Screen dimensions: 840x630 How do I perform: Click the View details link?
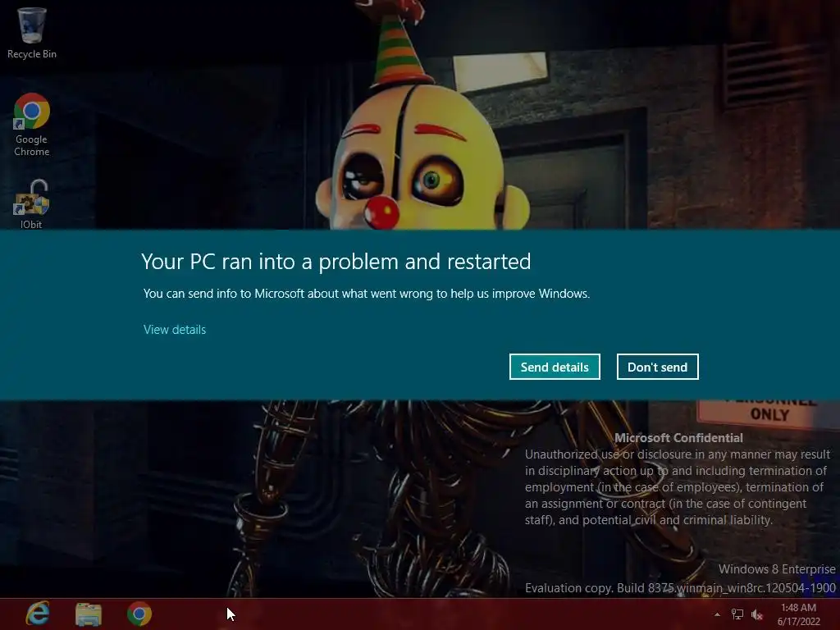coord(175,330)
